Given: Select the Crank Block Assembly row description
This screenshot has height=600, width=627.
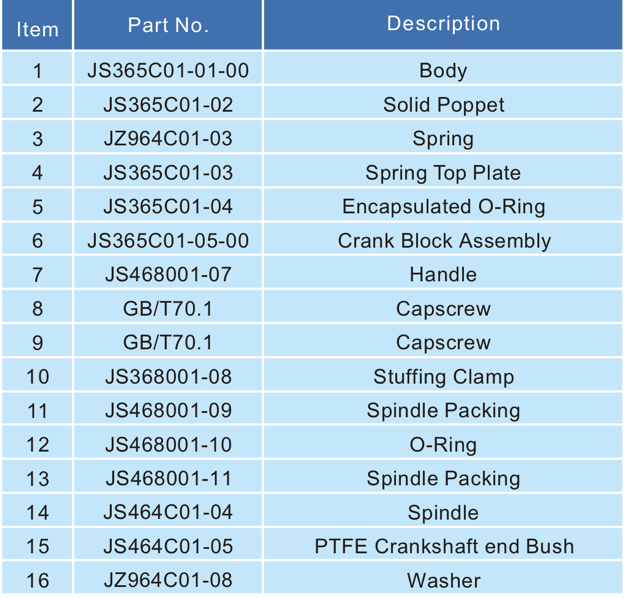Looking at the screenshot, I should [443, 241].
